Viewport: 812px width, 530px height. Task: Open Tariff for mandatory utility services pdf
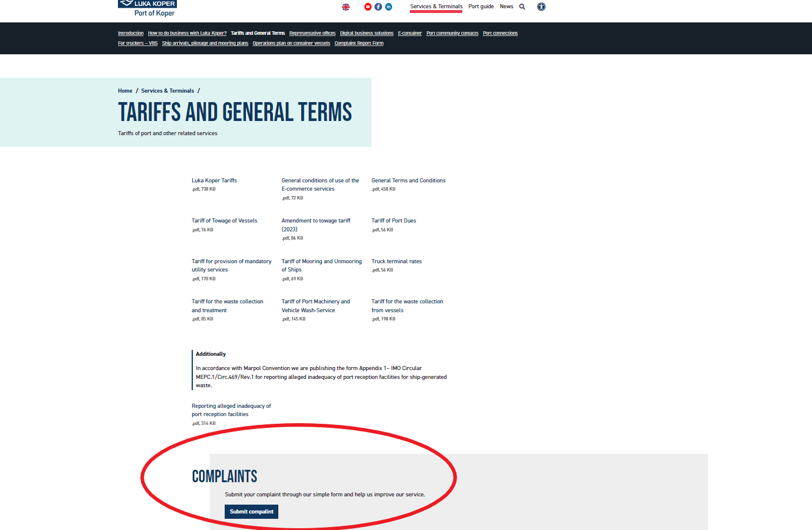click(x=232, y=266)
